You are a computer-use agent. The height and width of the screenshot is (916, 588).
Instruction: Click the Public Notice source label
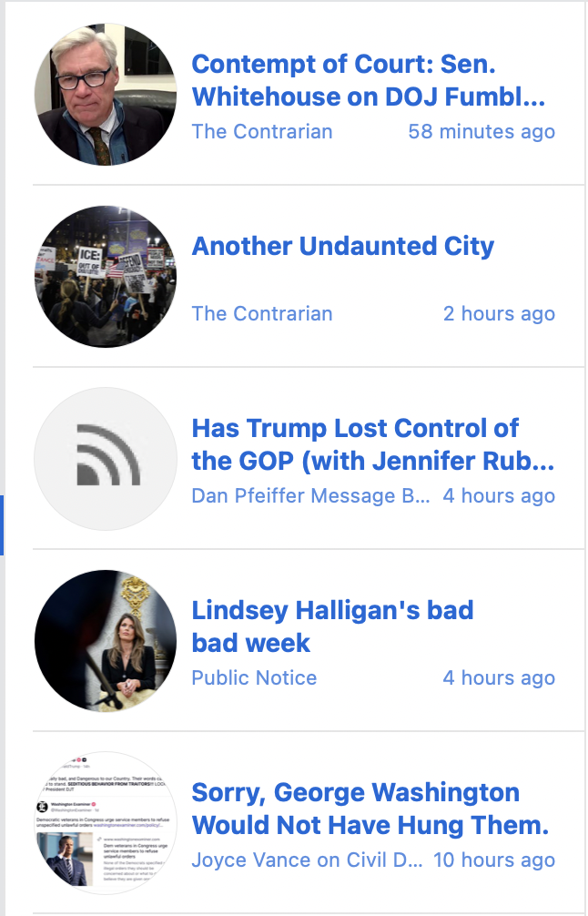click(254, 677)
